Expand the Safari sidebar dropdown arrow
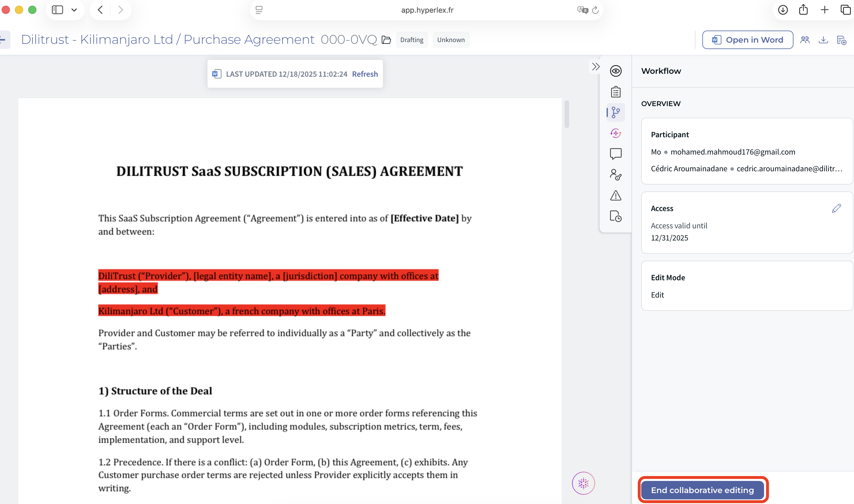This screenshot has height=504, width=854. click(x=74, y=10)
